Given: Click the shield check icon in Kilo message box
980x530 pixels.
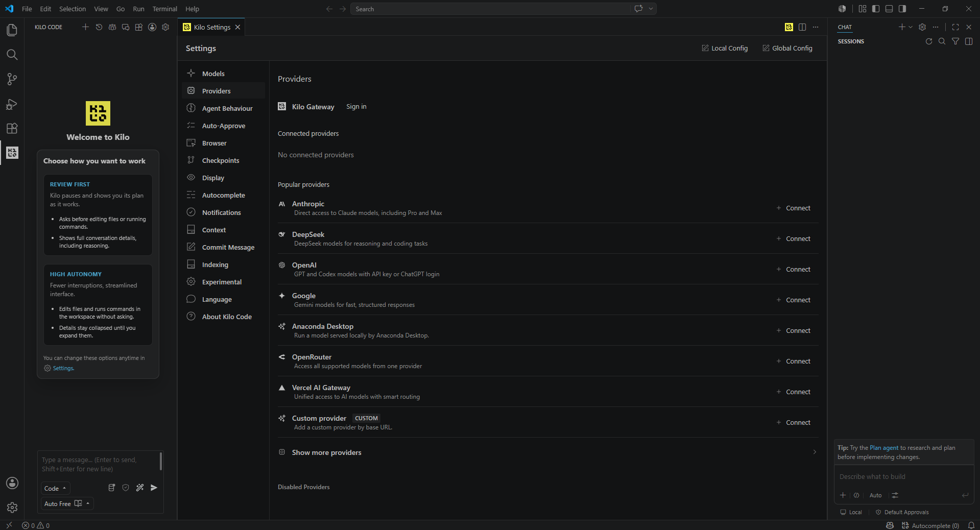Looking at the screenshot, I should [x=126, y=488].
